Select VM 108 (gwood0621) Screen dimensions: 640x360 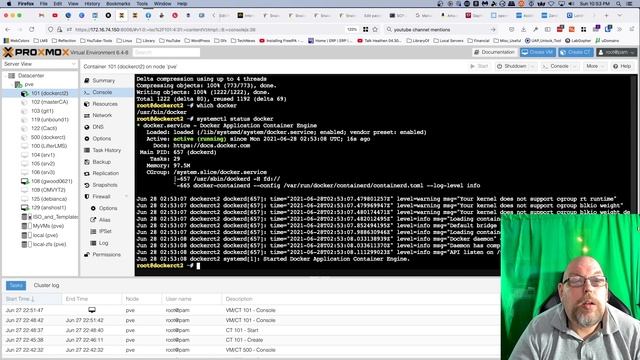(51, 181)
